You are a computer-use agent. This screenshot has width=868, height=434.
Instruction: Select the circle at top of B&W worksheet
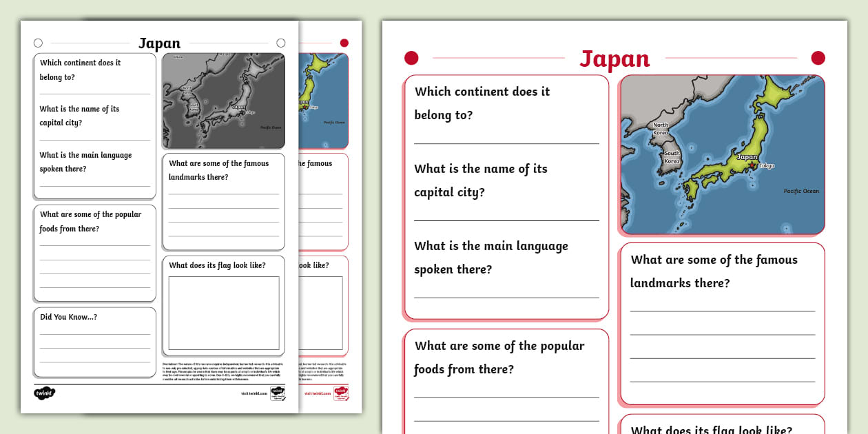click(x=38, y=43)
